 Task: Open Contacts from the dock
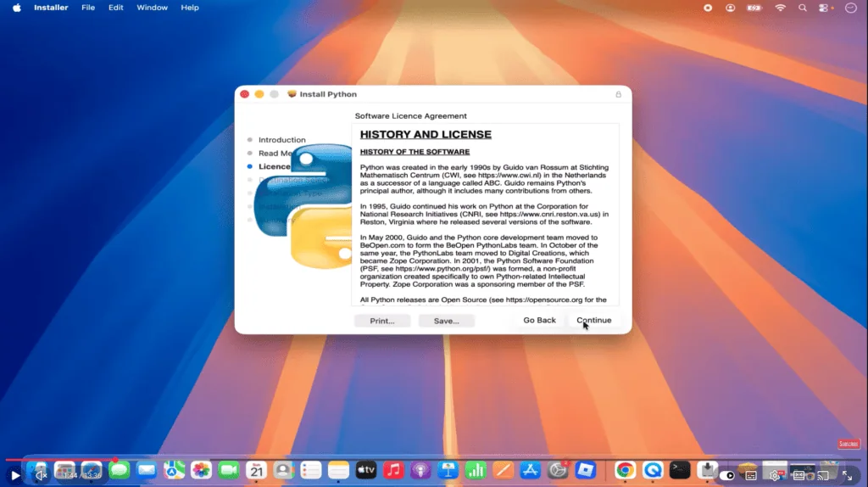[x=283, y=470]
